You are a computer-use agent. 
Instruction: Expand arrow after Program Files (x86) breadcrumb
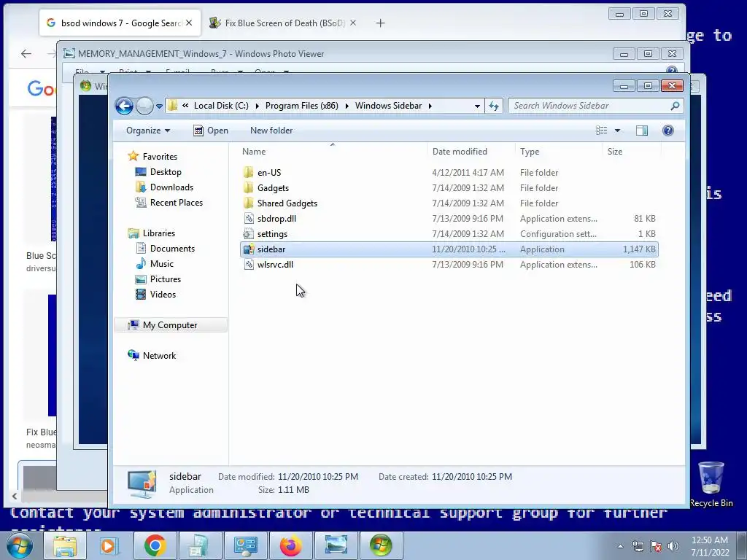(347, 106)
